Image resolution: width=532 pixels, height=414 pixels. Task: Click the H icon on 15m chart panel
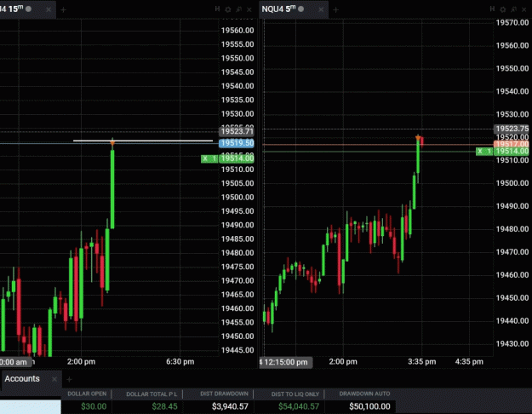pos(218,9)
